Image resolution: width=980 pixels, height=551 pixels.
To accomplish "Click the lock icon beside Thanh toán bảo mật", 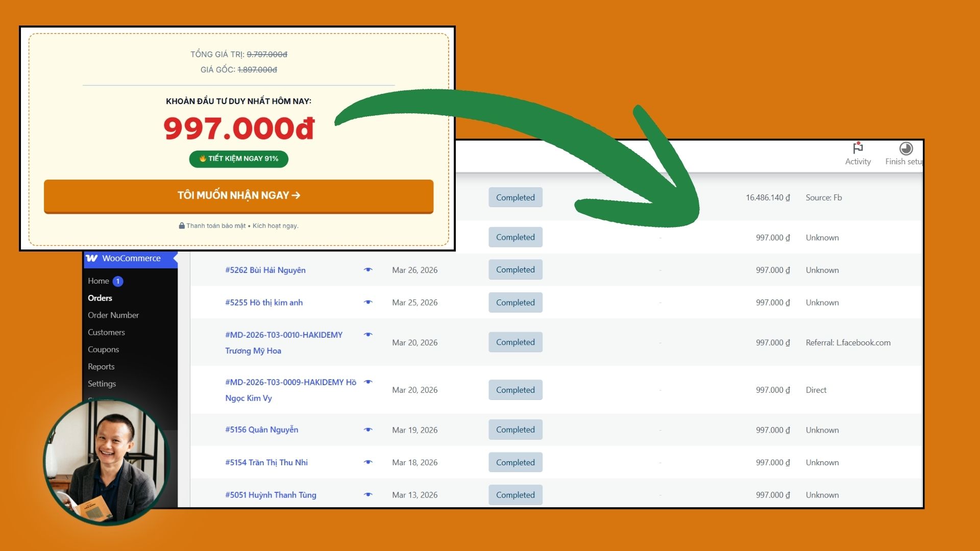I will click(x=182, y=226).
